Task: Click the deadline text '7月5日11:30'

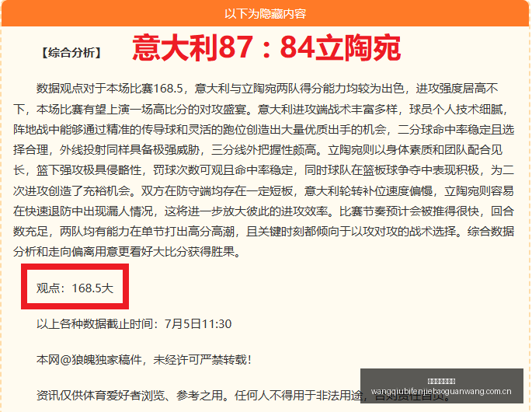Action: (x=198, y=324)
